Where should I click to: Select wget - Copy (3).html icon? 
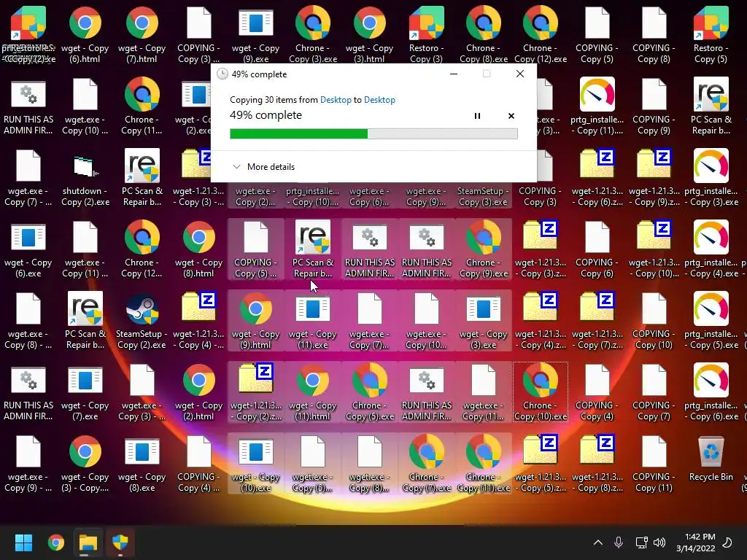click(x=369, y=35)
